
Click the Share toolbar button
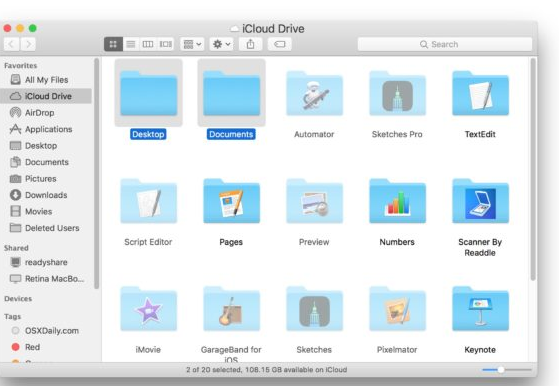251,44
